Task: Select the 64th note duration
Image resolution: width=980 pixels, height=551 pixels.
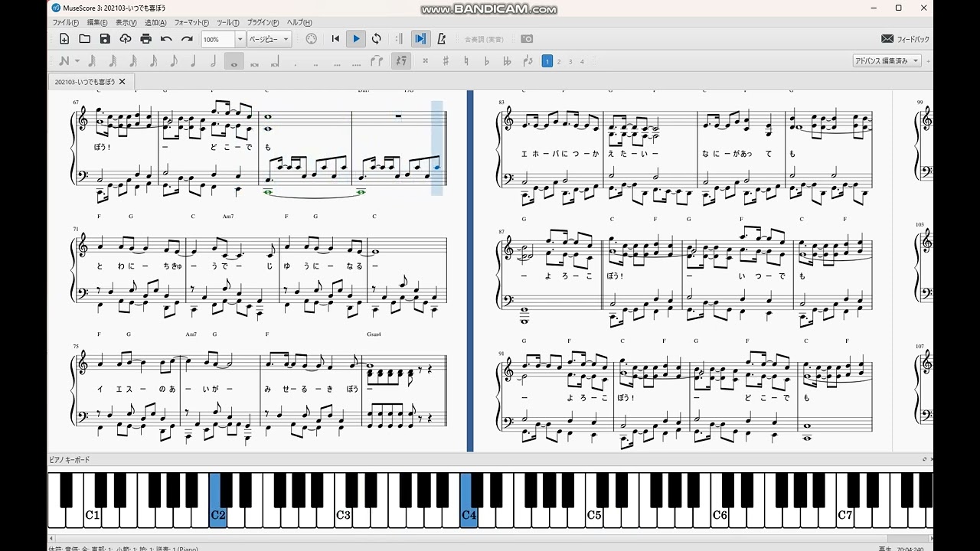Action: tap(113, 61)
